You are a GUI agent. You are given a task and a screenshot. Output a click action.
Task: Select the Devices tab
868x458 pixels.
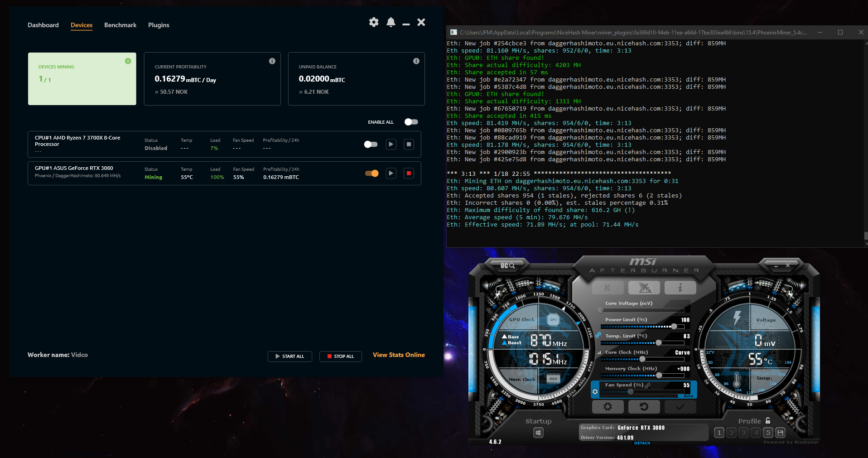click(x=82, y=25)
